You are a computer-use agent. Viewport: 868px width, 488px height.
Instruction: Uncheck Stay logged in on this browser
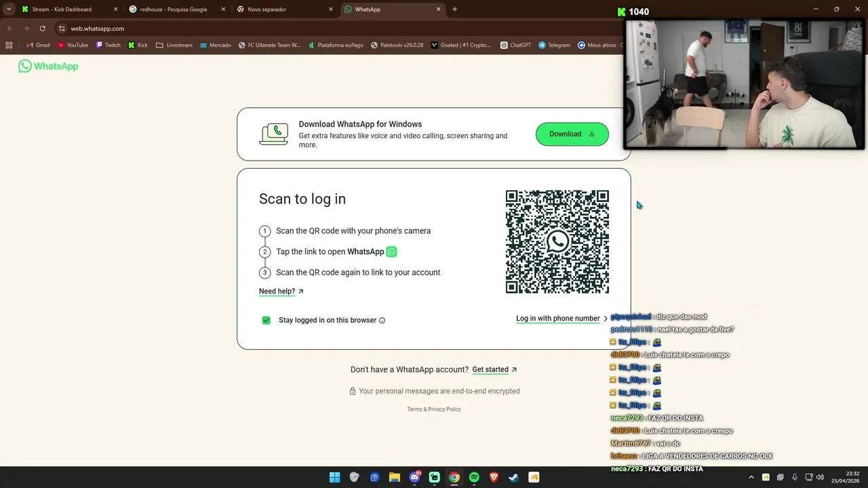pyautogui.click(x=267, y=320)
